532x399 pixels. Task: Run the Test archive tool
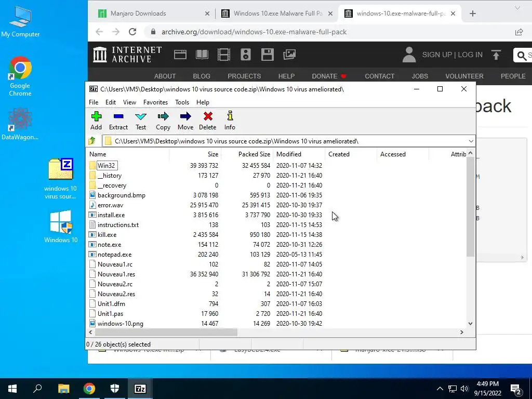pyautogui.click(x=141, y=121)
